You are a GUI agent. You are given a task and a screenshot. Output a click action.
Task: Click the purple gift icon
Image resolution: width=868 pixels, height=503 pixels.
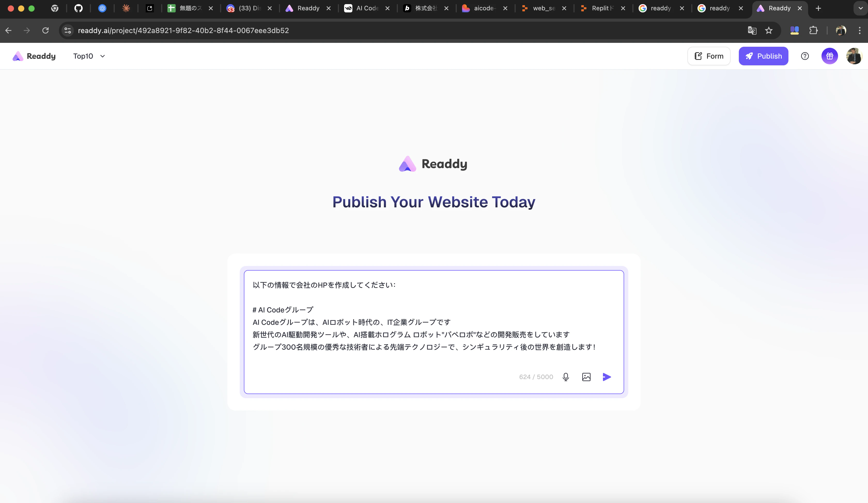[x=830, y=56]
